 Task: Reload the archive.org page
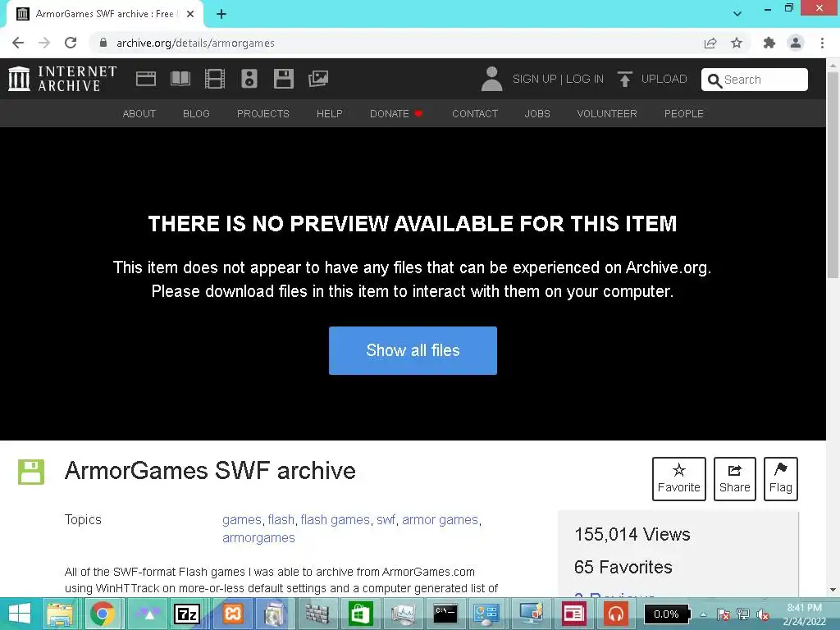coord(71,43)
